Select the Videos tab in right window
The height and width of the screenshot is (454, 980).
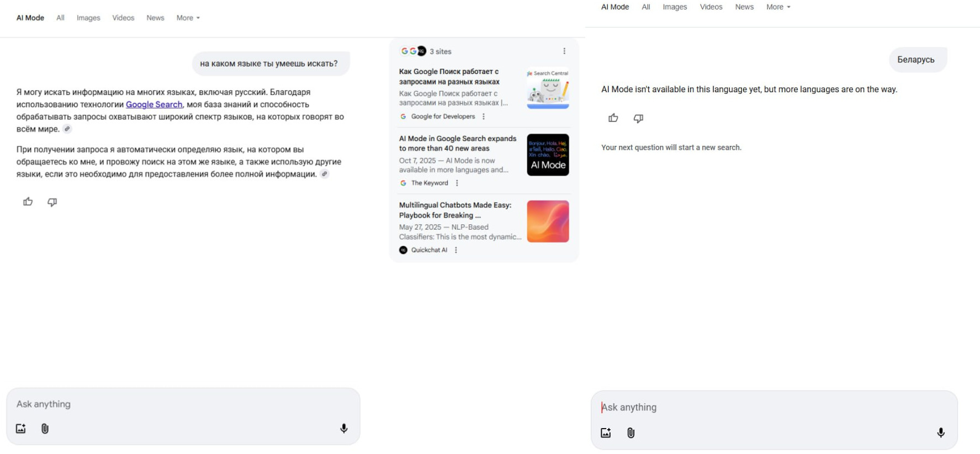pos(711,7)
